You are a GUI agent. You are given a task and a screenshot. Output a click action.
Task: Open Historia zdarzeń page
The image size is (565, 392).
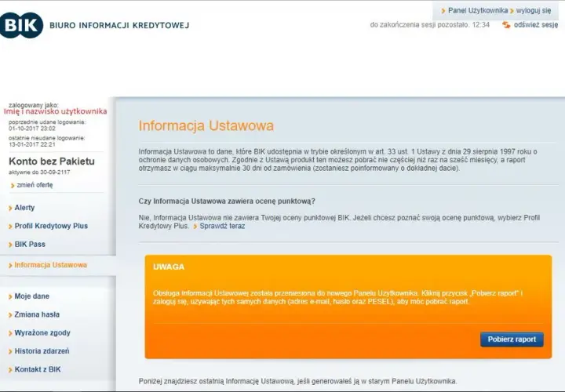point(42,351)
